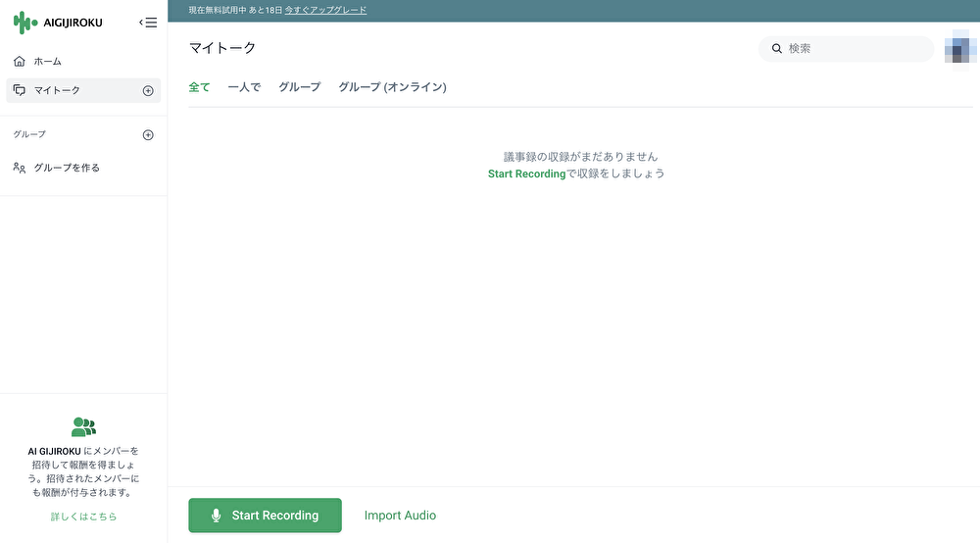Switch to the 一人で tab
This screenshot has width=980, height=543.
pyautogui.click(x=244, y=87)
